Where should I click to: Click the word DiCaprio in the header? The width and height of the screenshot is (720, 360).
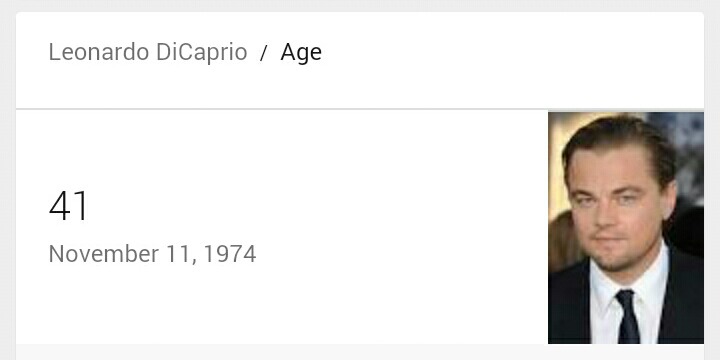point(202,52)
